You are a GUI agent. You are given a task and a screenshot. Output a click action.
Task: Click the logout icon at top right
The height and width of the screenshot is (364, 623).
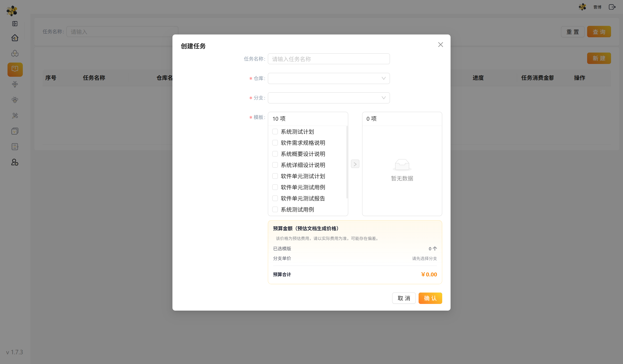(612, 7)
